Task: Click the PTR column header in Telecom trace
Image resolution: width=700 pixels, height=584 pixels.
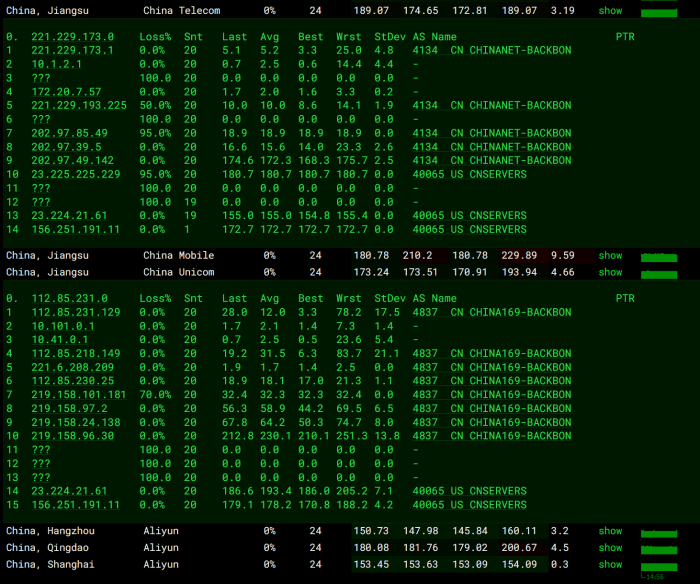Action: 625,37
